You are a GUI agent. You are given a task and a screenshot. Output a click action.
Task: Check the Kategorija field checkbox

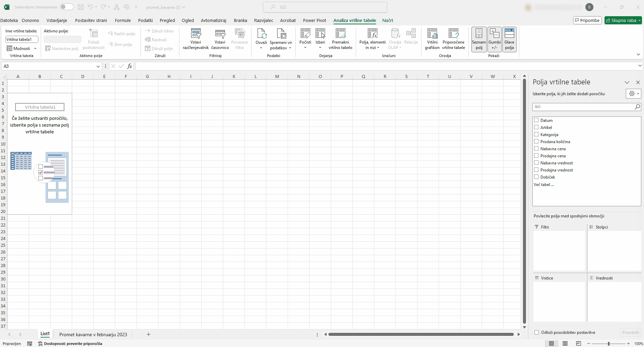536,134
